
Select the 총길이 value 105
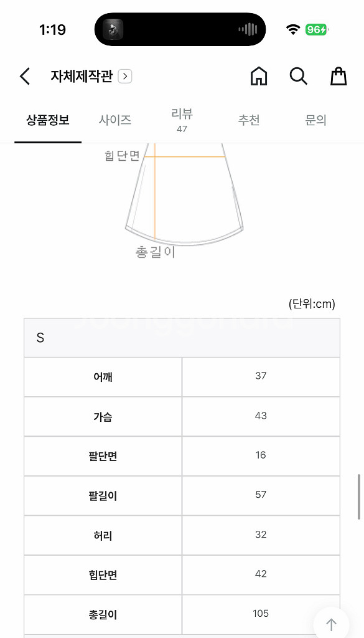click(x=261, y=614)
